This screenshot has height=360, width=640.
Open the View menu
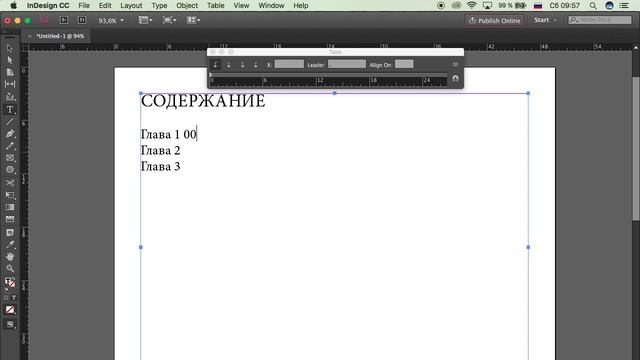241,5
